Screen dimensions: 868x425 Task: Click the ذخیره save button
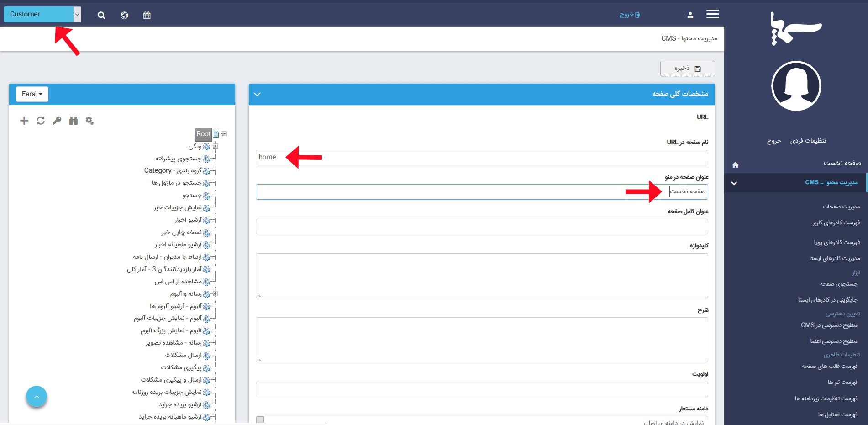(687, 69)
